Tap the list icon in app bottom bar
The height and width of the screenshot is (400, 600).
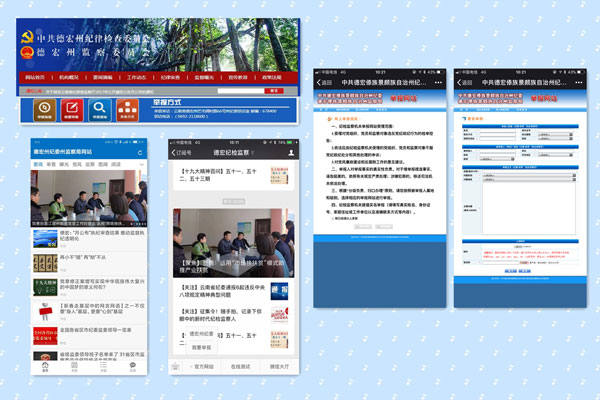[x=103, y=367]
